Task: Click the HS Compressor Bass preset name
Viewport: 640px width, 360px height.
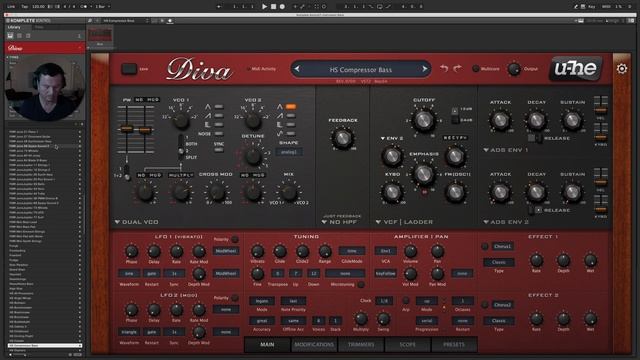Action: (361, 70)
